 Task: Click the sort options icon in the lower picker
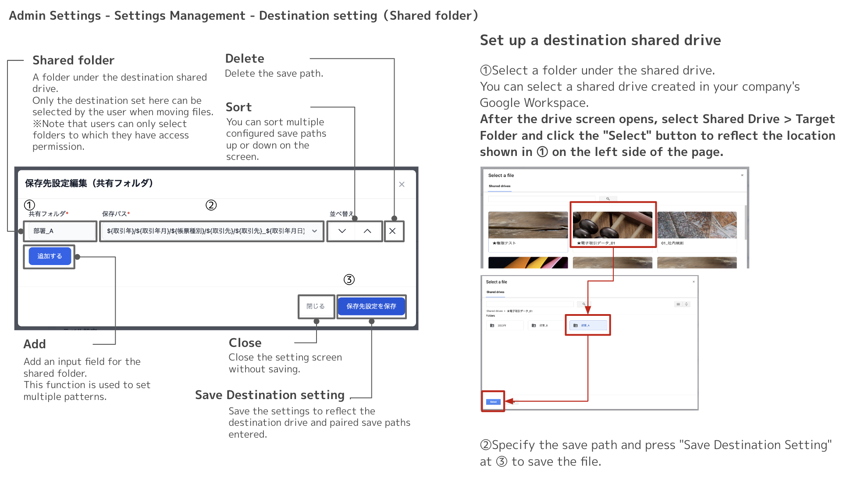687,304
